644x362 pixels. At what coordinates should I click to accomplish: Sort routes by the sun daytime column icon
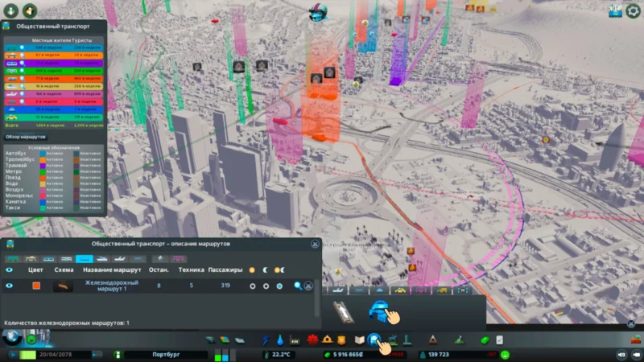click(x=252, y=269)
